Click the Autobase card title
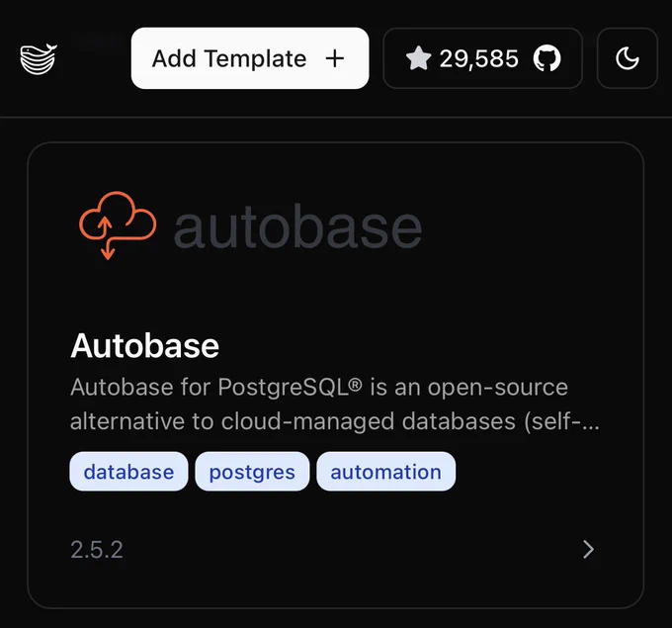Viewport: 672px width, 628px height. click(145, 346)
